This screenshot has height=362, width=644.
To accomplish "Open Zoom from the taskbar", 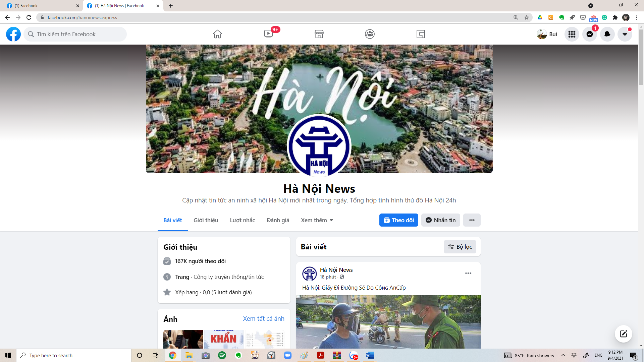I will tap(288, 355).
